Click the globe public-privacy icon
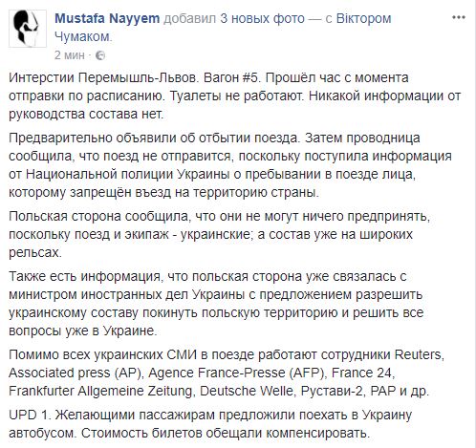The image size is (476, 448). coord(100,55)
